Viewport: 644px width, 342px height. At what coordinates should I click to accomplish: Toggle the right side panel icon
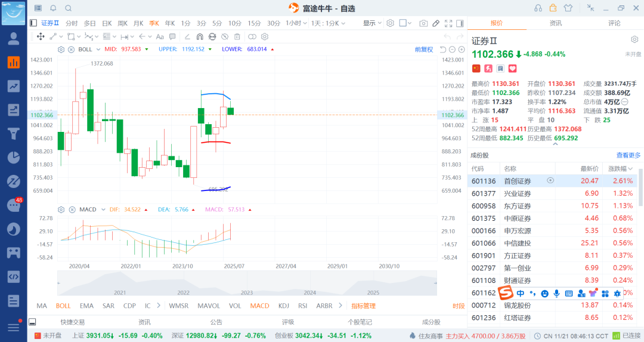click(460, 23)
